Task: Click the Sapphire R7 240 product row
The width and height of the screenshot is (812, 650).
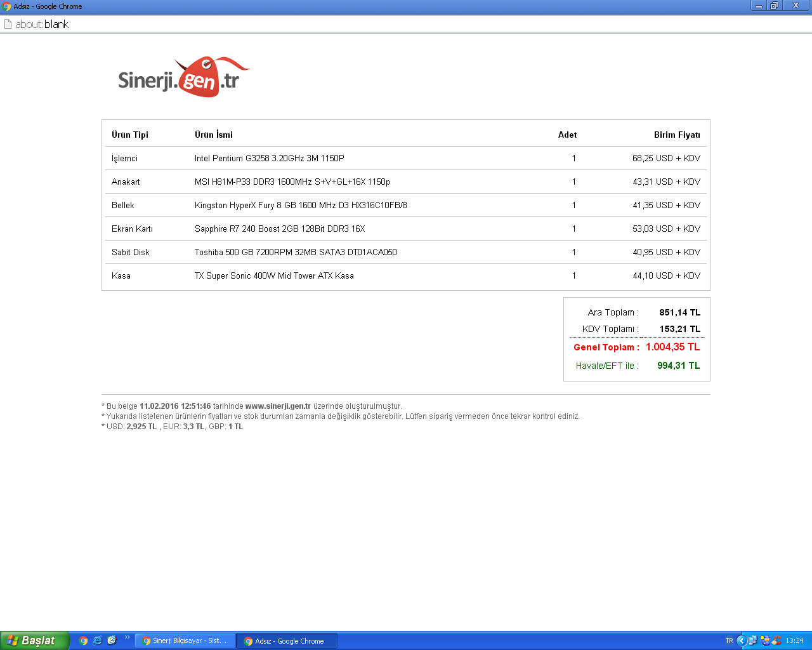Action: point(280,229)
